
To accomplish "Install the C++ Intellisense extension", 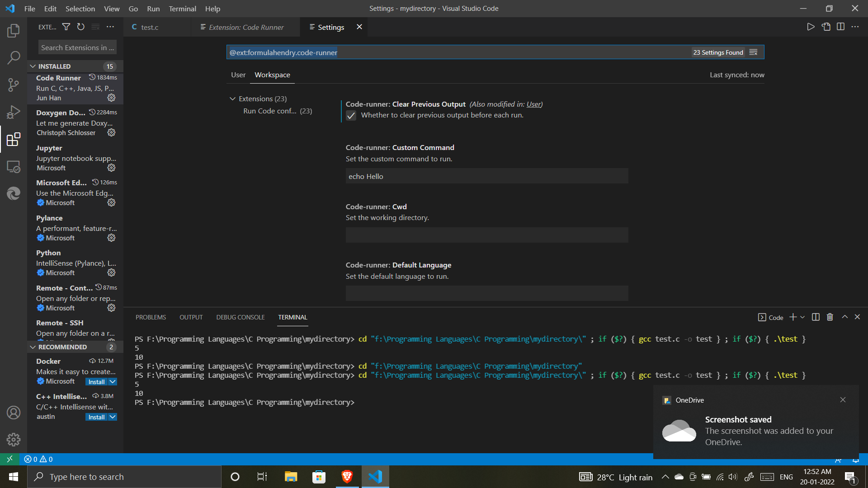I will (x=96, y=417).
